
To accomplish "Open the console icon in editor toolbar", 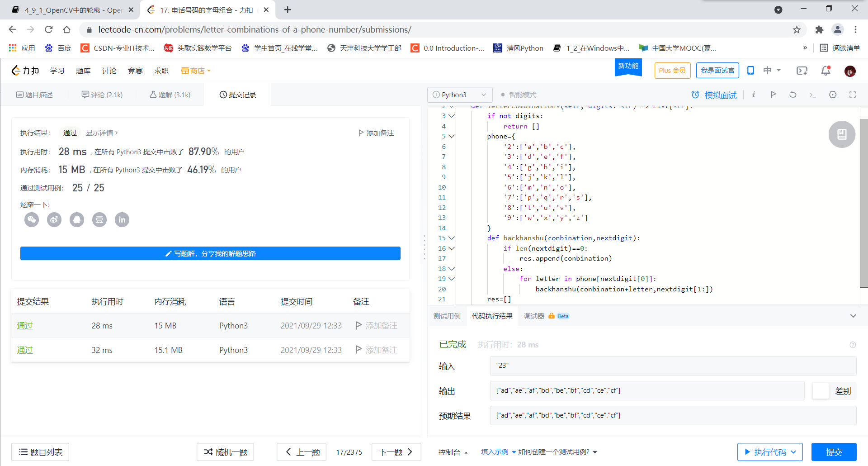I will (813, 95).
